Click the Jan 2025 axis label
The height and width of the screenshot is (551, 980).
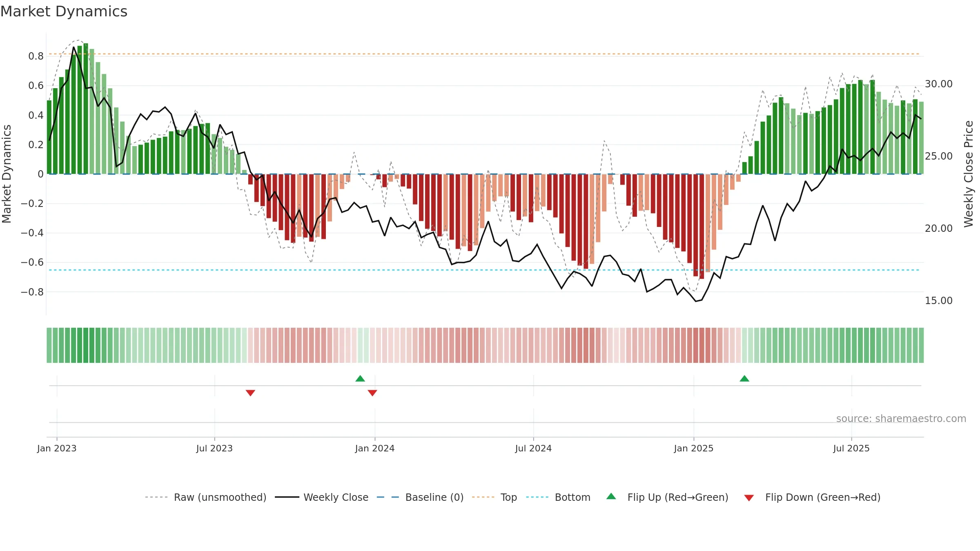(x=694, y=448)
